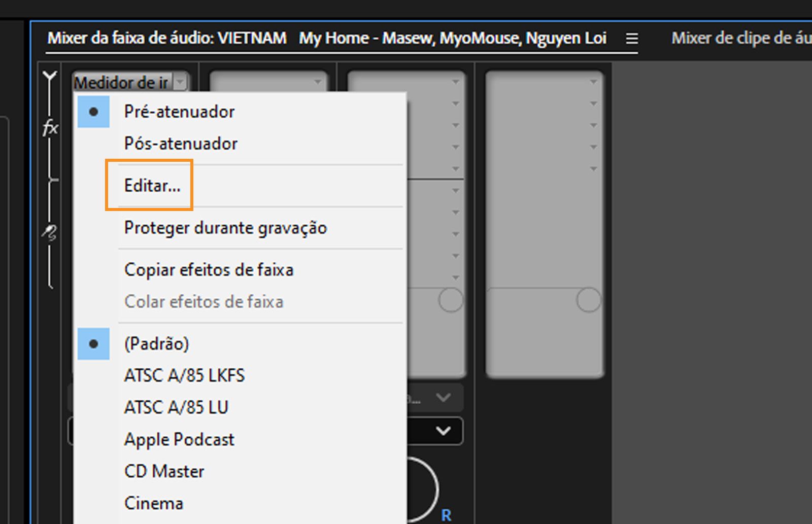Select the CD Master preset

tap(163, 471)
